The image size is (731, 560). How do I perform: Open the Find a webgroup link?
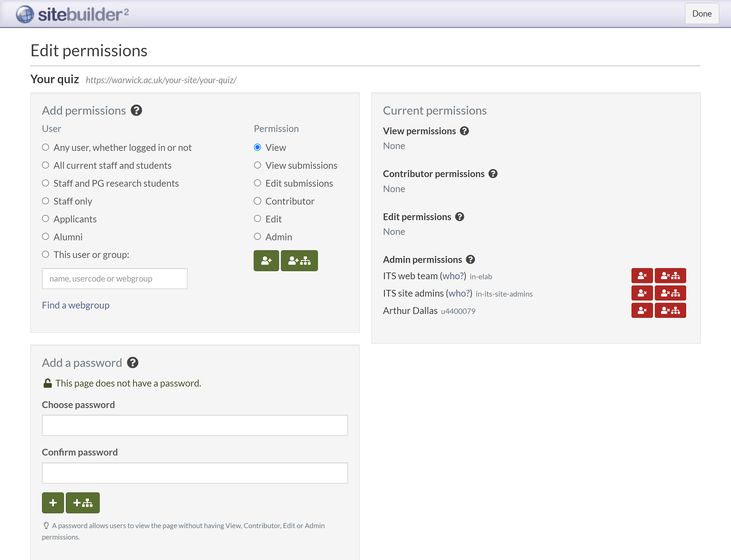(x=76, y=305)
